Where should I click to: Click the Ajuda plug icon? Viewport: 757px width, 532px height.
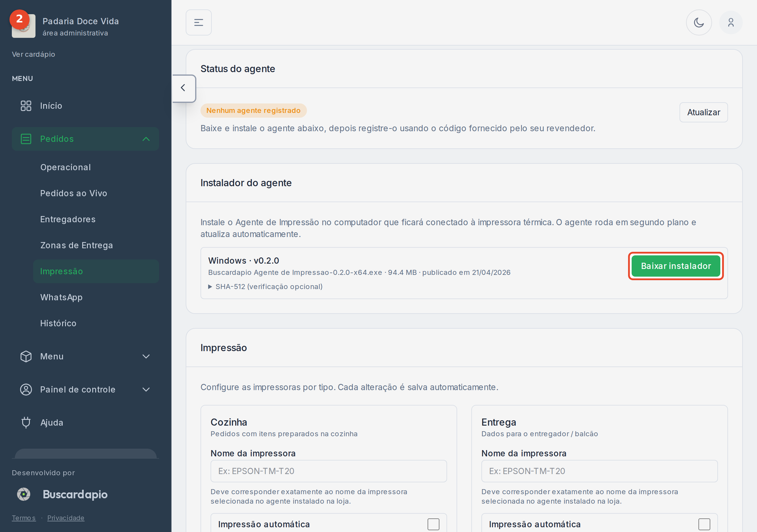(26, 422)
